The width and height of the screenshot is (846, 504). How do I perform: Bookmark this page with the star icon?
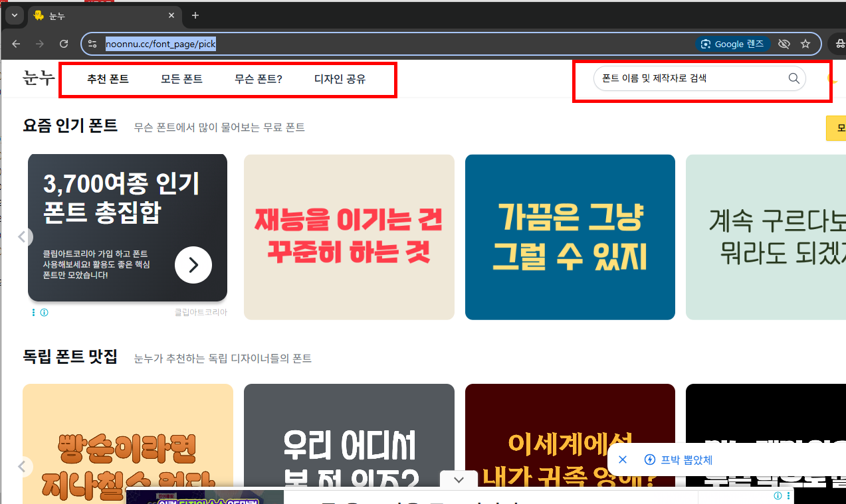[x=805, y=44]
